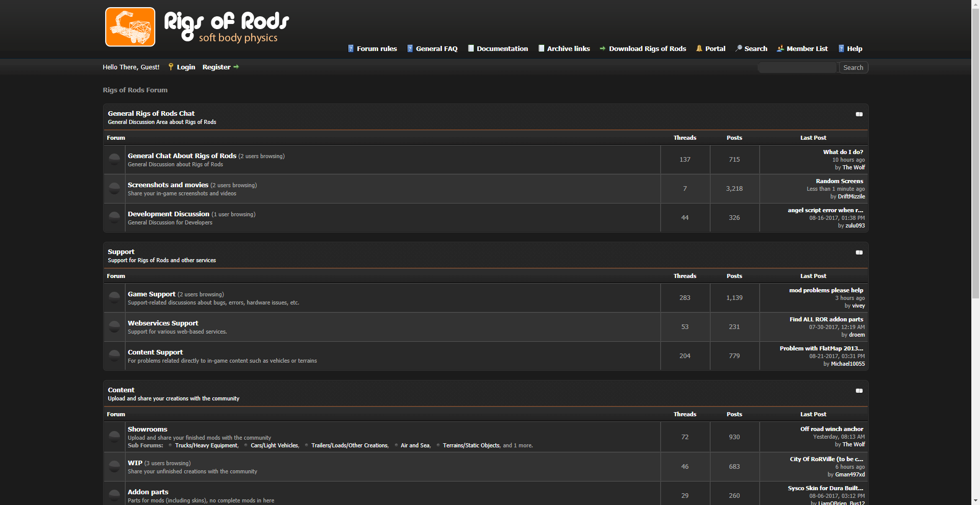Open Development Discussion forum
The image size is (980, 505).
click(168, 214)
